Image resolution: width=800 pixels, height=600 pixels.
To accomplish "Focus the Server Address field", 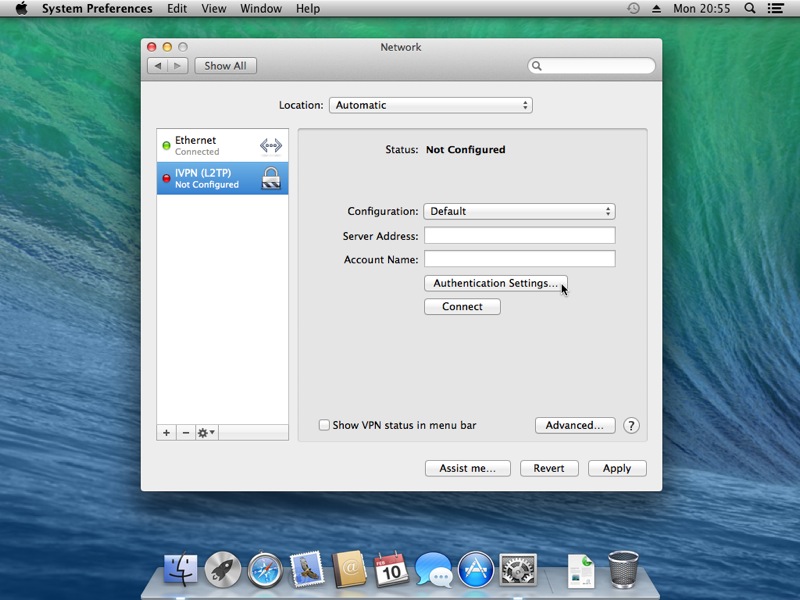I will [519, 235].
